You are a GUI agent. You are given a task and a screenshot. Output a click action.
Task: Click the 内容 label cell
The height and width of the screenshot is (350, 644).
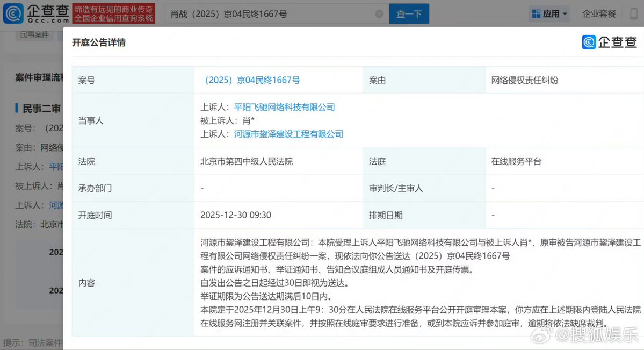(133, 283)
